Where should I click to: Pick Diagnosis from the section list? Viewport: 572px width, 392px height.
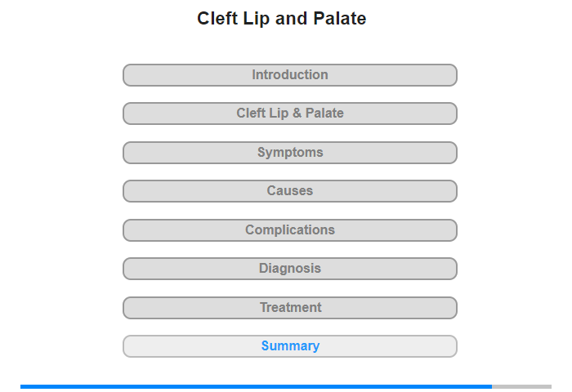coord(290,269)
